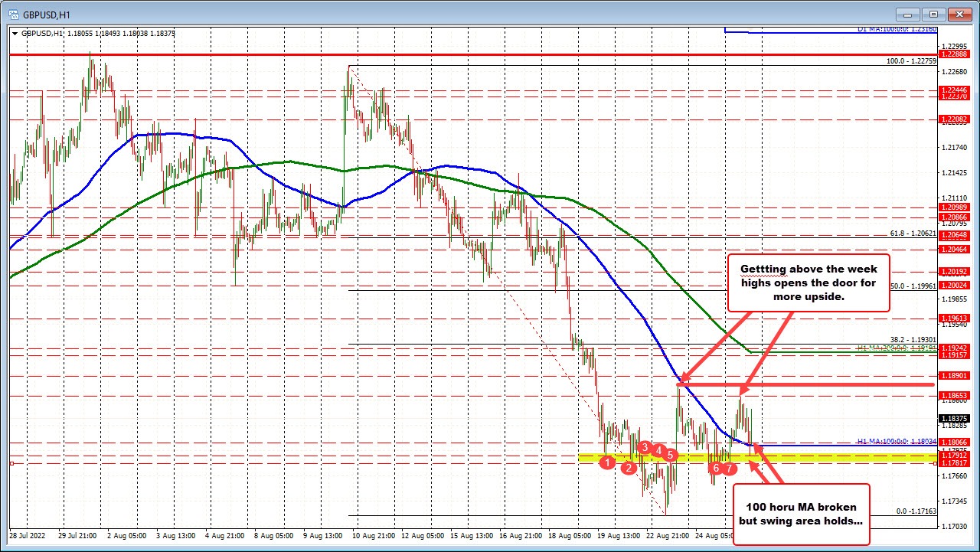Click the week highs annotation box
This screenshot has height=552, width=980.
[808, 283]
